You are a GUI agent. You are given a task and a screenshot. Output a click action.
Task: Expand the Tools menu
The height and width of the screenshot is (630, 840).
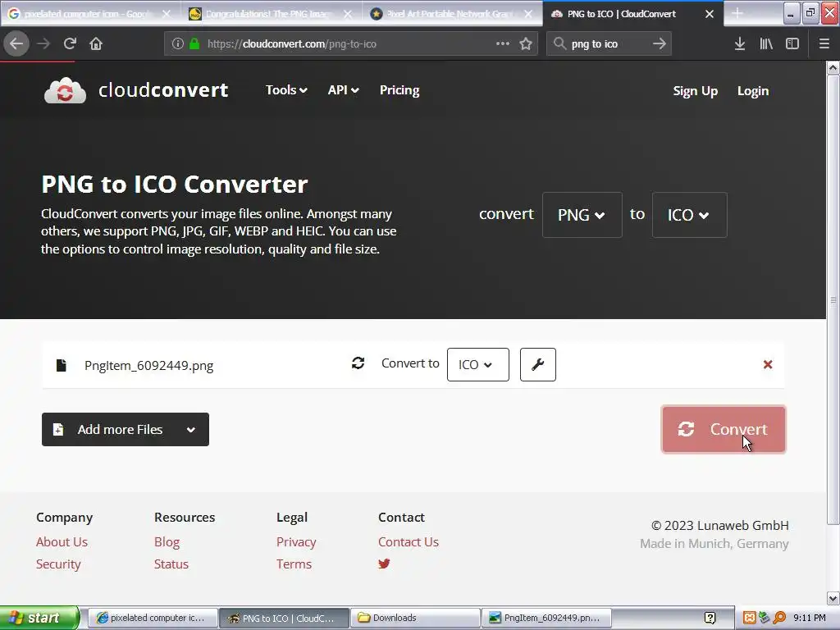(x=286, y=90)
